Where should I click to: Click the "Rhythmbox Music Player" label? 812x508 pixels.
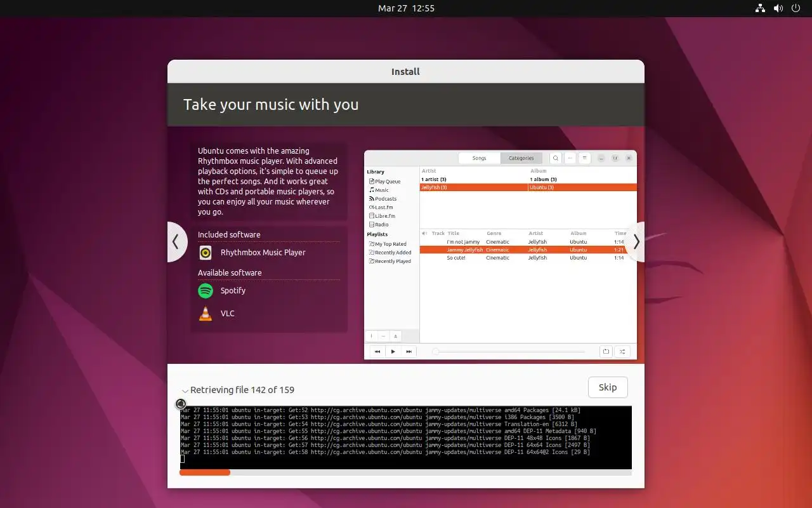[263, 253]
